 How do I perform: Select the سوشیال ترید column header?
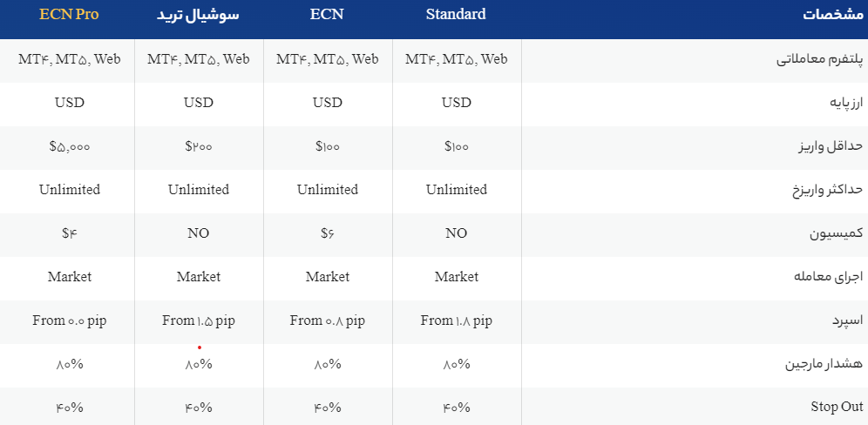[199, 16]
